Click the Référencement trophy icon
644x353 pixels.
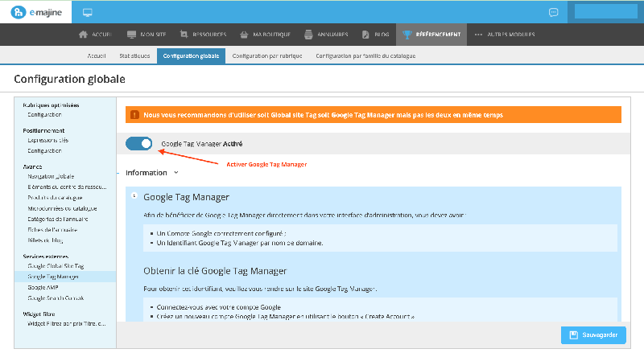[x=407, y=35]
